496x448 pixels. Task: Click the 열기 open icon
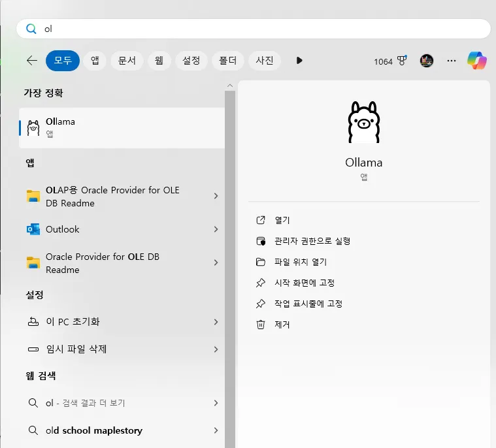pyautogui.click(x=261, y=220)
